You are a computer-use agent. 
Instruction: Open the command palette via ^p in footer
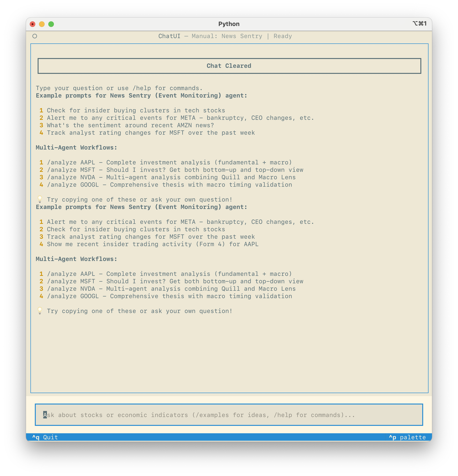coord(407,437)
